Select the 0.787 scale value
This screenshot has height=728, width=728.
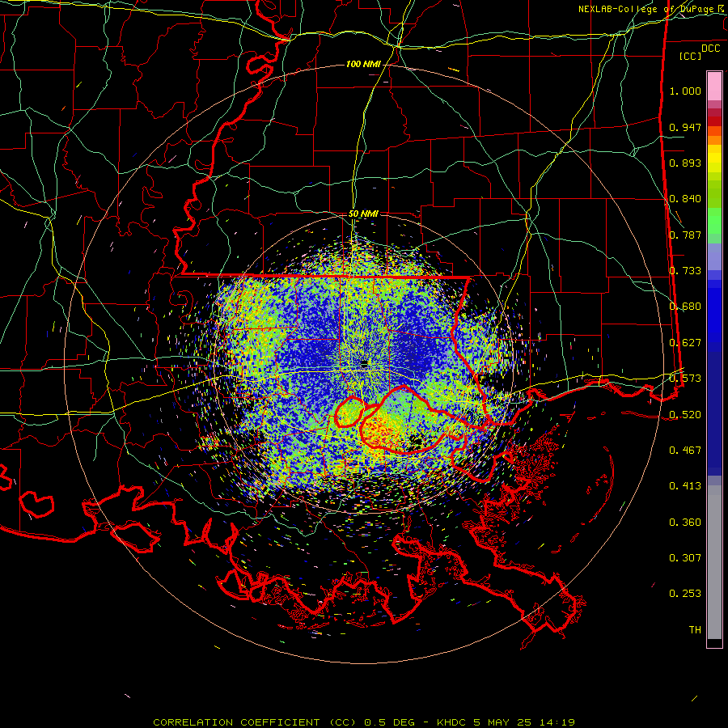click(685, 235)
